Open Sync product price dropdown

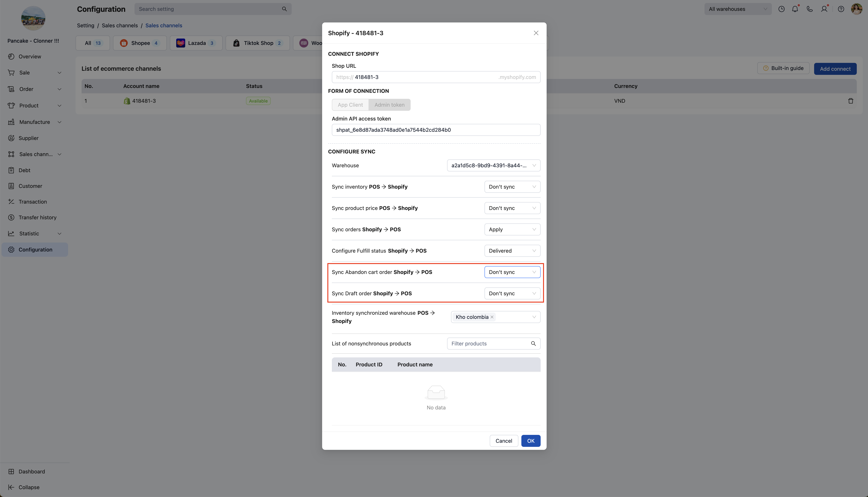[x=512, y=208]
